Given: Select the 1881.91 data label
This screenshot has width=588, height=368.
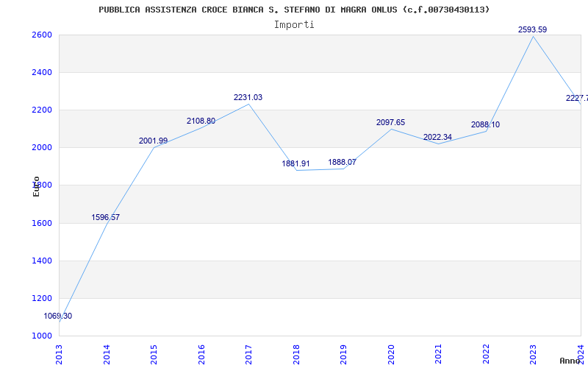Looking at the screenshot, I should click(x=295, y=163).
